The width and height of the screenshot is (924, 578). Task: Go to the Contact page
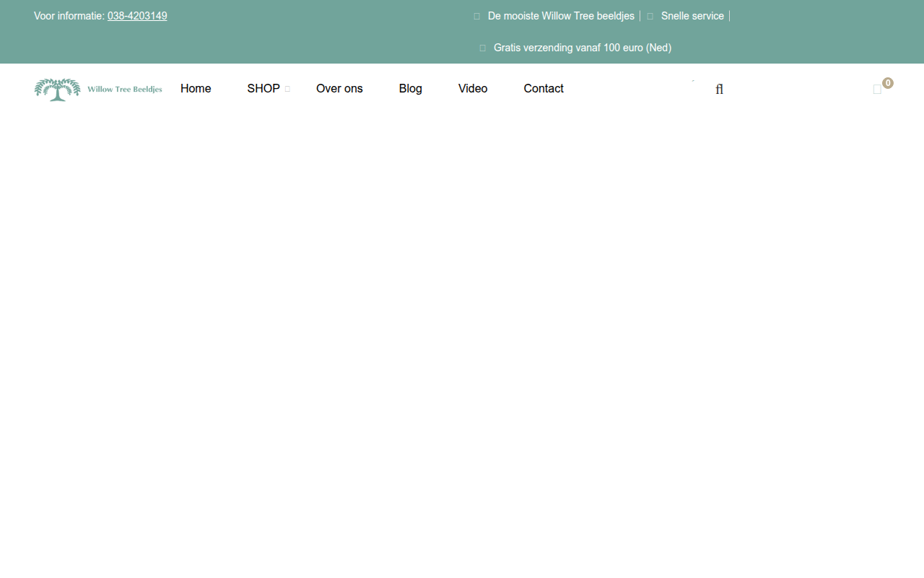coord(544,88)
